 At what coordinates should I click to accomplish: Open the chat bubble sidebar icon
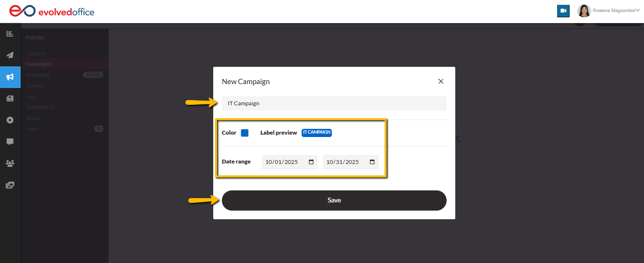[10, 142]
